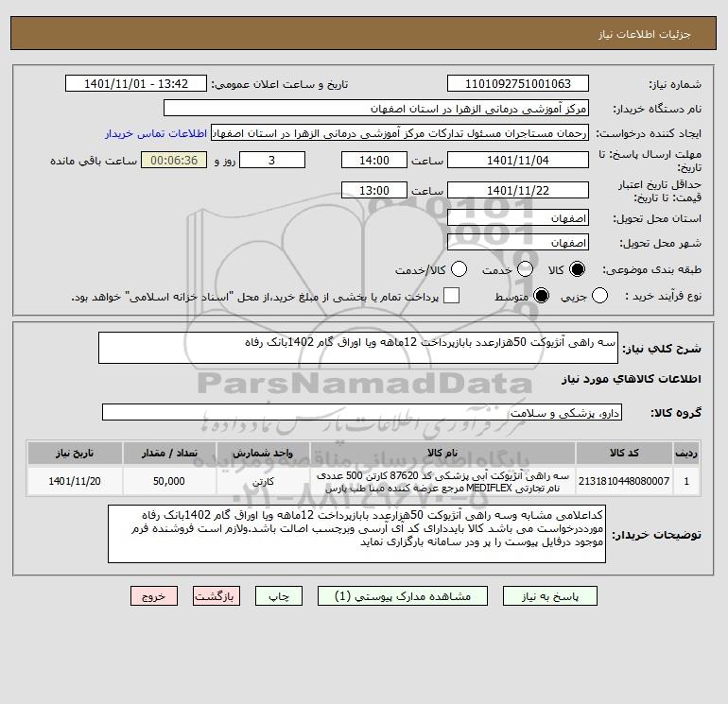Click the buyer organization name field
This screenshot has width=728, height=704.
[x=376, y=108]
